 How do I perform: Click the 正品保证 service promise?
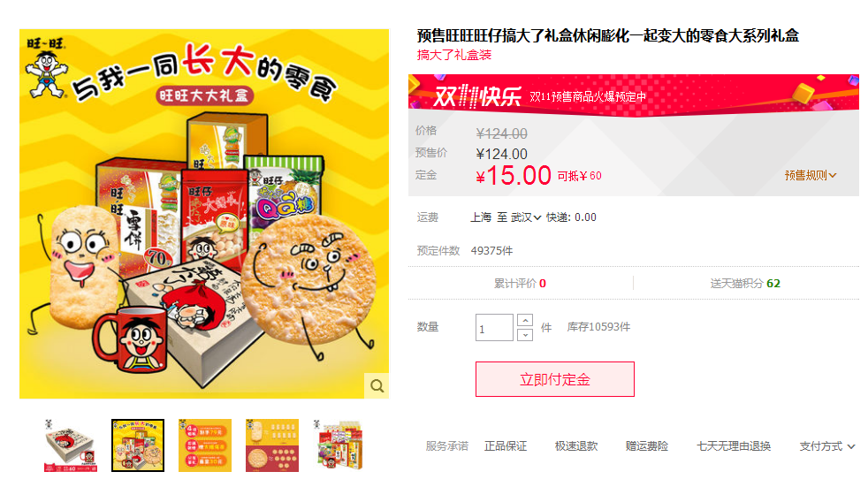pos(506,446)
